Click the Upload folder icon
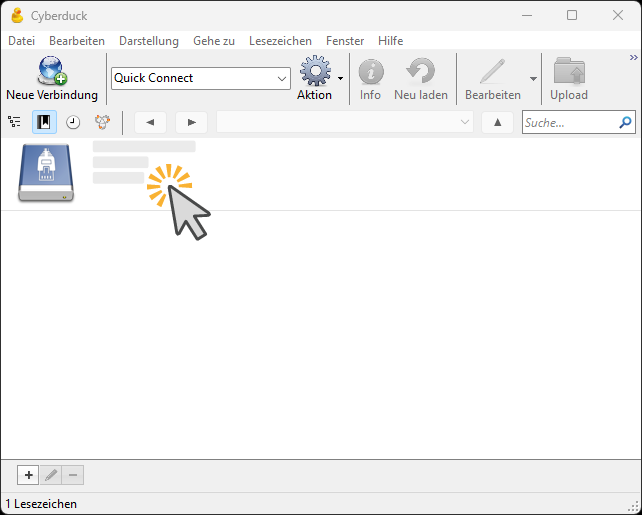The height and width of the screenshot is (515, 642). pos(569,71)
